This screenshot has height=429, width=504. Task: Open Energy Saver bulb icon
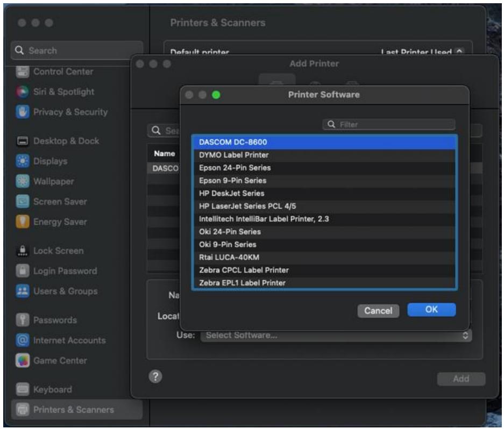pyautogui.click(x=23, y=221)
